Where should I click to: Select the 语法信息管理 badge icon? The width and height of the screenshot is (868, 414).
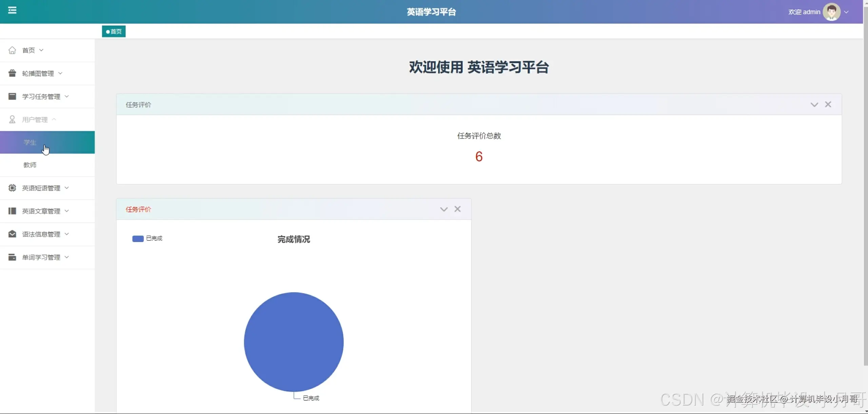click(12, 234)
